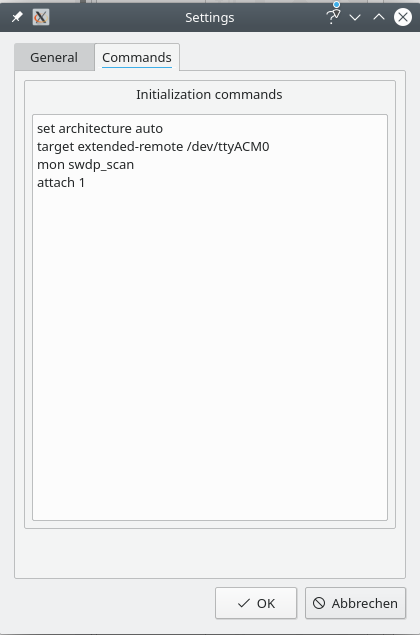Place cursor at the 'attach 1' line

pos(61,183)
